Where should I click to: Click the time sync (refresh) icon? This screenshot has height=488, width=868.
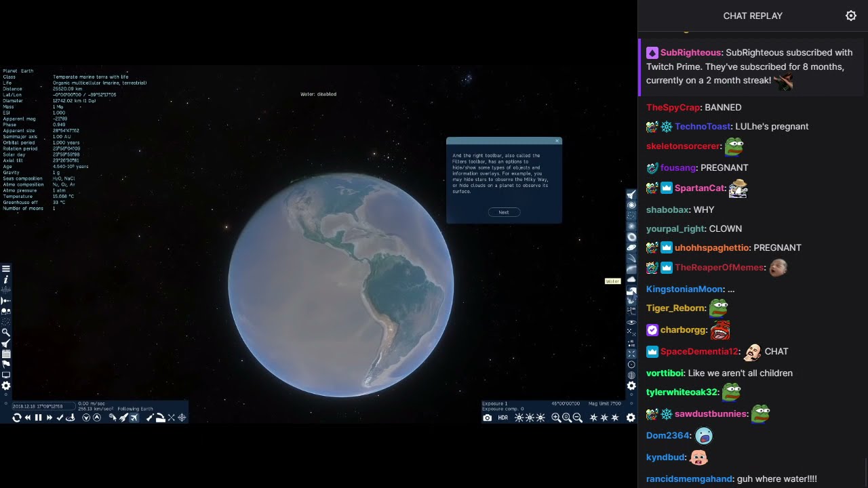coord(17,418)
